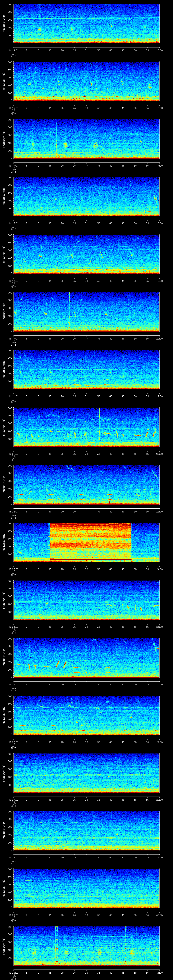Select the spectrogram panel starting at 16:22:00
The height and width of the screenshot is (980, 173).
click(x=87, y=485)
